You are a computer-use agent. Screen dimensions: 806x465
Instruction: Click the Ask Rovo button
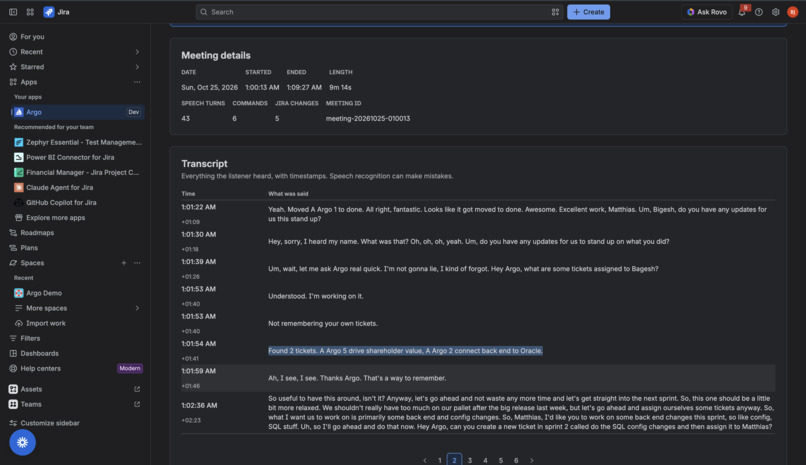click(707, 12)
